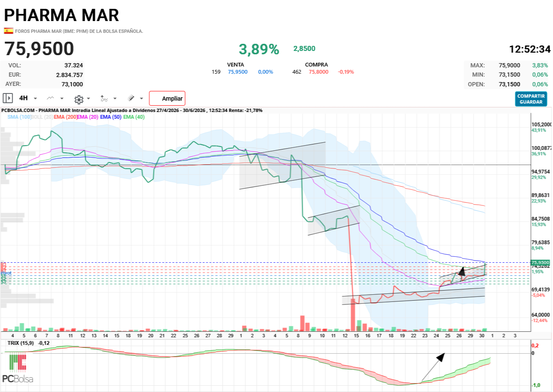
Task: Toggle the EMA (40) indicator legend
Action: pyautogui.click(x=134, y=117)
